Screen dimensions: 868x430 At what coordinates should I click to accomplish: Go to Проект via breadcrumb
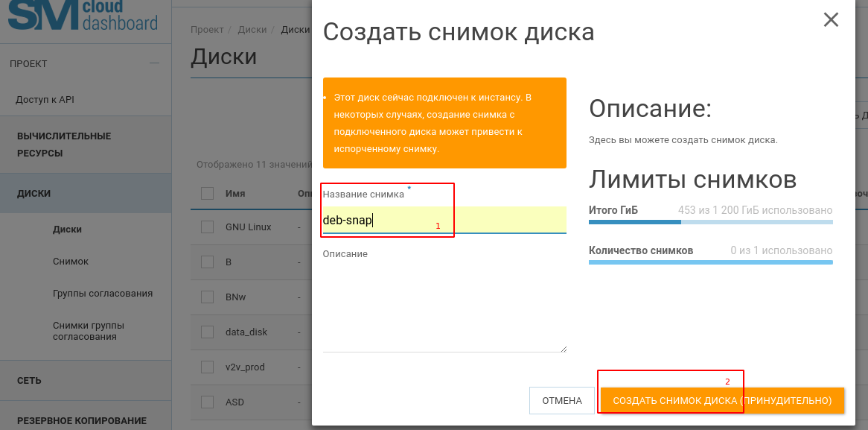(206, 29)
